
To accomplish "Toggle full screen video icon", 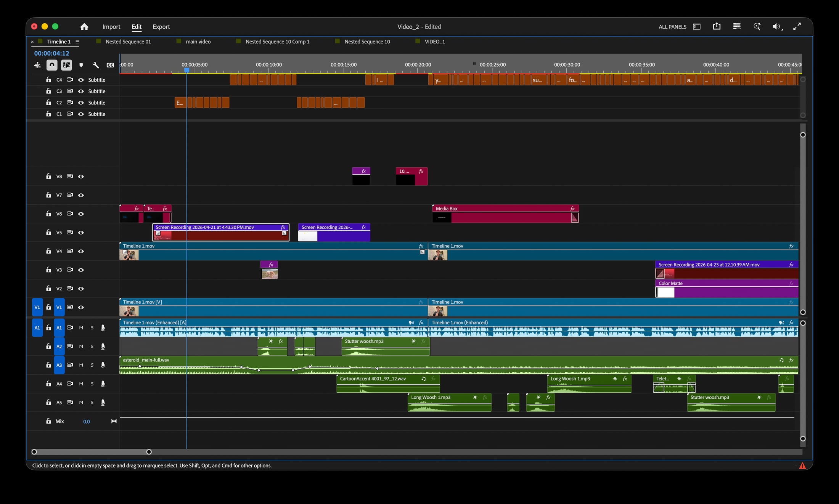I will (x=797, y=26).
